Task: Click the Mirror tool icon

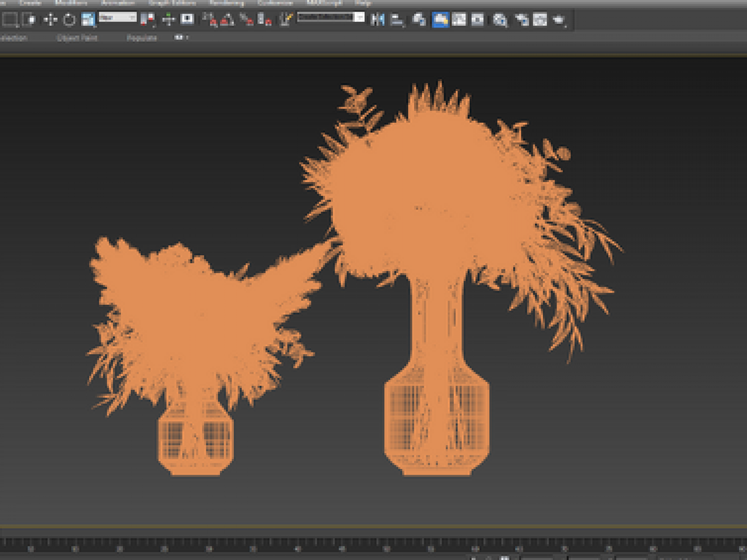Action: (377, 20)
